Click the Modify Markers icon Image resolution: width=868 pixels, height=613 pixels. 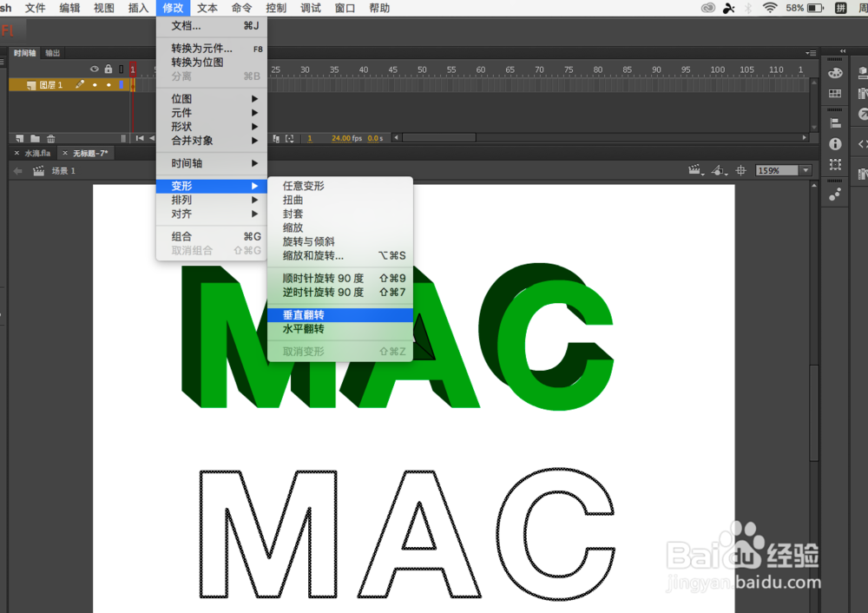pos(290,138)
